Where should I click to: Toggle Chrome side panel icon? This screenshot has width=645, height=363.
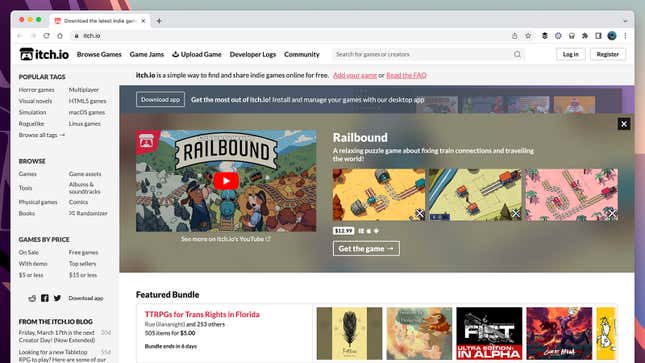coord(599,36)
